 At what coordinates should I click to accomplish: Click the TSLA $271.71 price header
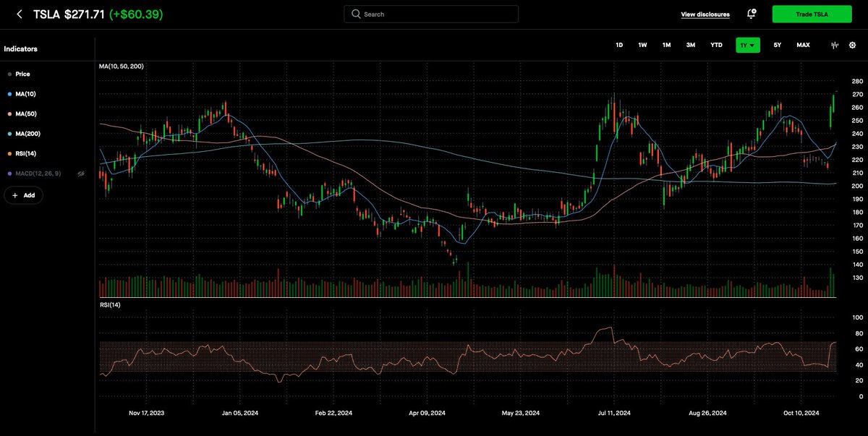coord(69,14)
